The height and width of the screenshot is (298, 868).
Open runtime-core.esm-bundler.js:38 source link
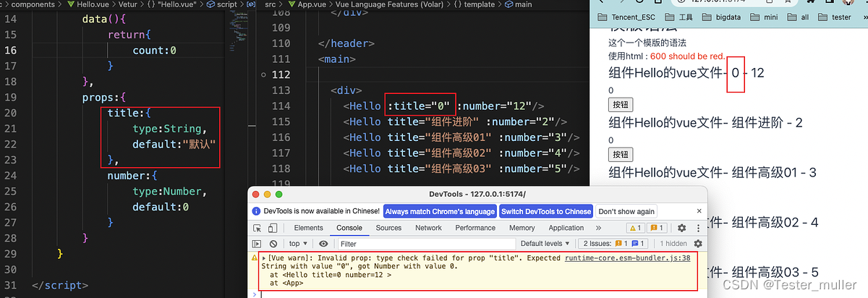[627, 258]
